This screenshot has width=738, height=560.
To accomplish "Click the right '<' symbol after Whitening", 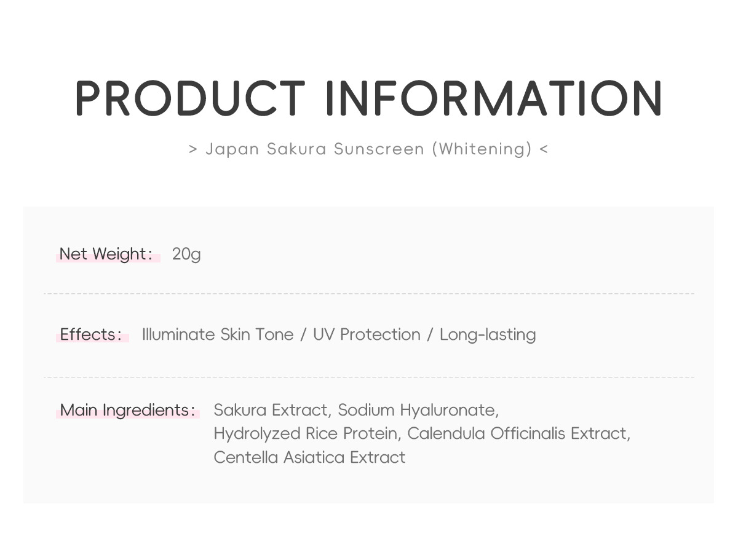I will pyautogui.click(x=543, y=149).
